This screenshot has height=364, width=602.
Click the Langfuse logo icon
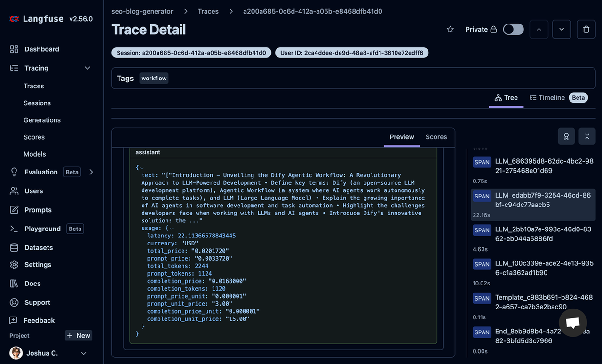point(14,19)
